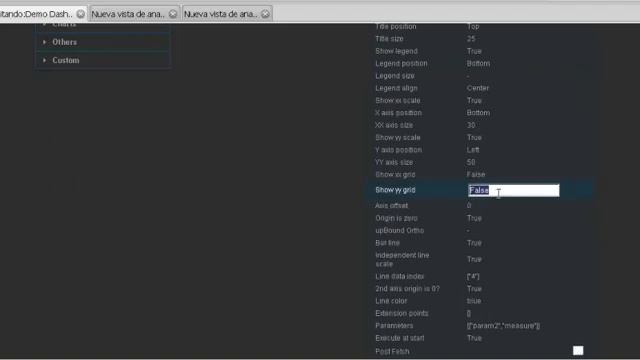Edit the Extension points value
The height and width of the screenshot is (360, 640).
(469, 313)
